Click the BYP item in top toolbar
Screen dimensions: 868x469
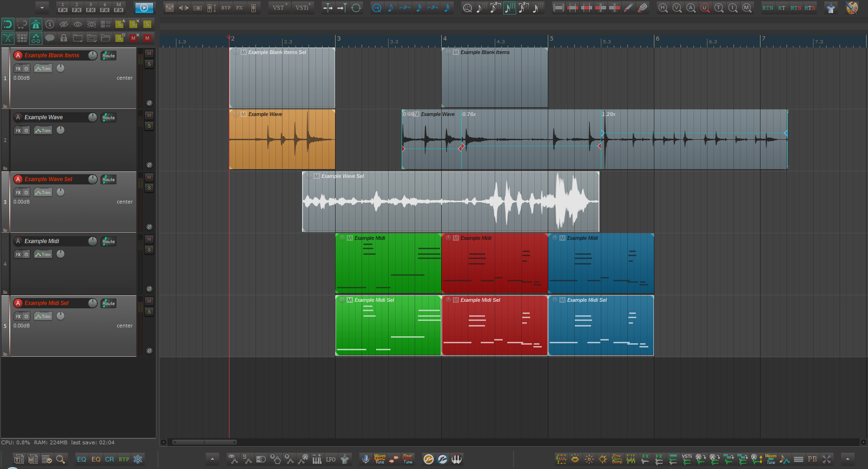point(226,8)
